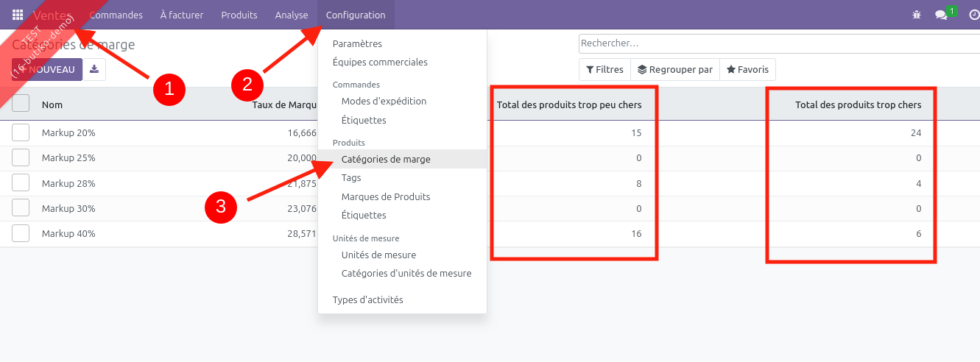Open the Favoris dropdown
Screen dimensions: 980x362
pyautogui.click(x=747, y=69)
